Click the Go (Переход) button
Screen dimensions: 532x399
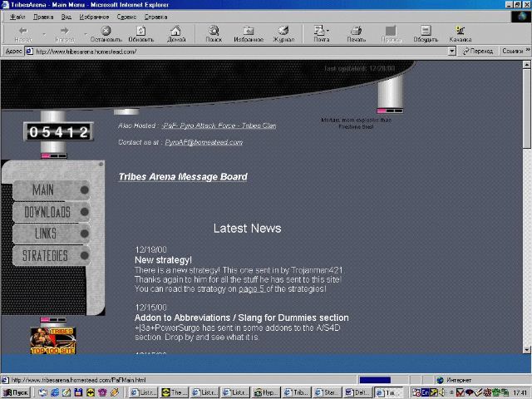click(478, 52)
